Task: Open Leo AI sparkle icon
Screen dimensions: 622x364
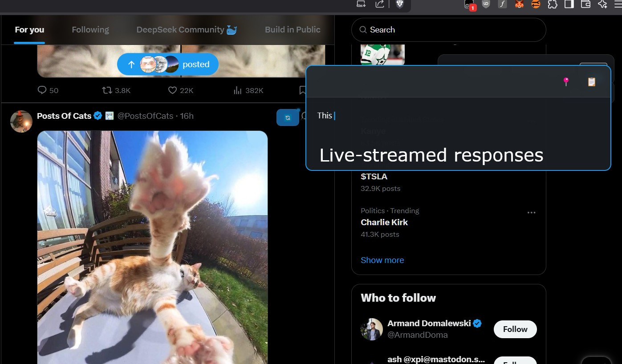Action: coord(602,4)
